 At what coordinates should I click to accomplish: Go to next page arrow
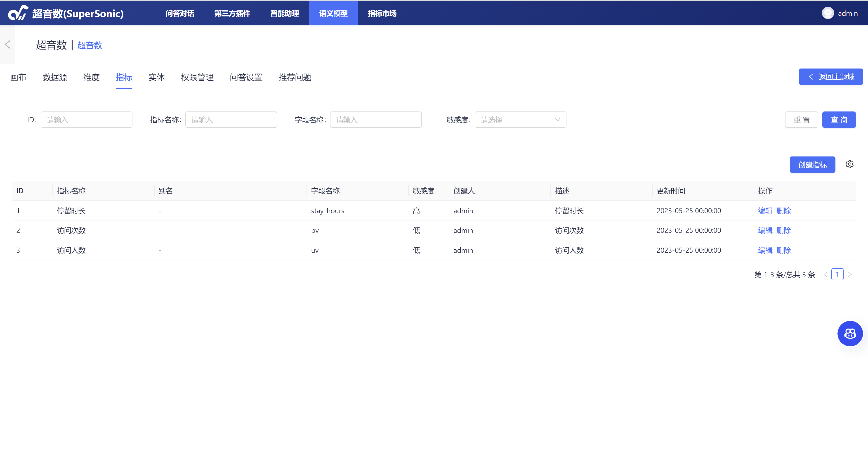pyautogui.click(x=850, y=274)
